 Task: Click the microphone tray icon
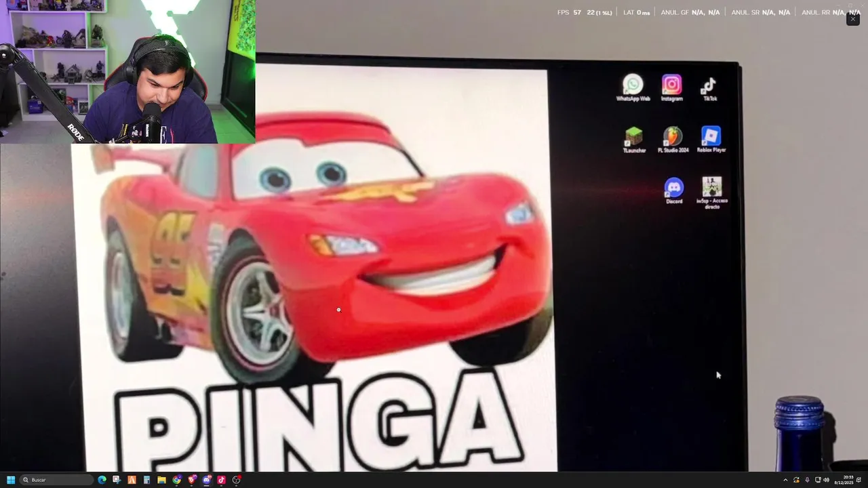[x=807, y=480]
